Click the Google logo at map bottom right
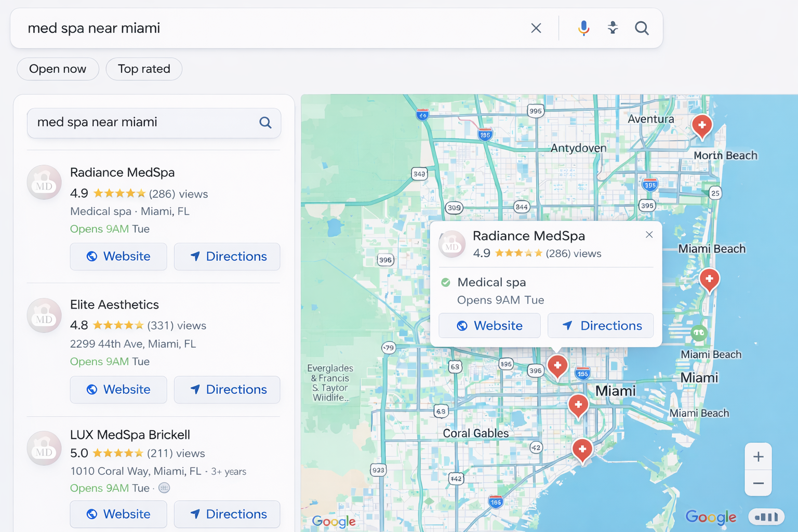 [711, 517]
